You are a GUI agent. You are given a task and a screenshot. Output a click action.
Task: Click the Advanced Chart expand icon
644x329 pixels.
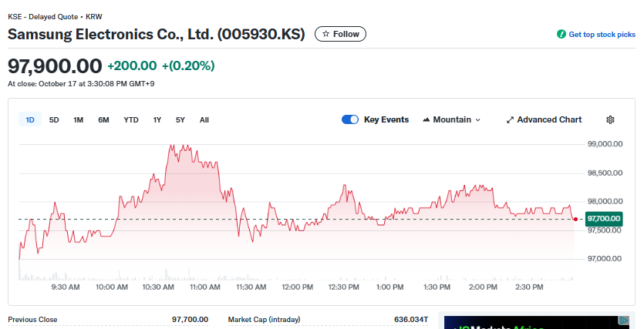510,120
